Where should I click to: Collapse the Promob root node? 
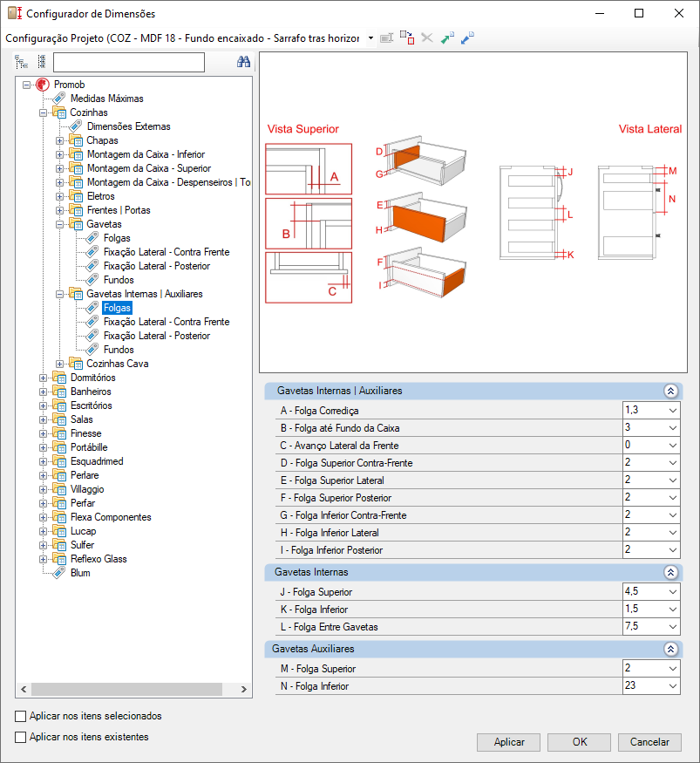pos(26,85)
